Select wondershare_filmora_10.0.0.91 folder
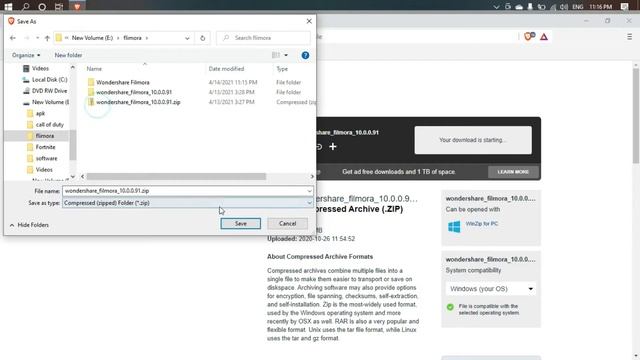This screenshot has height=360, width=640. [x=133, y=92]
